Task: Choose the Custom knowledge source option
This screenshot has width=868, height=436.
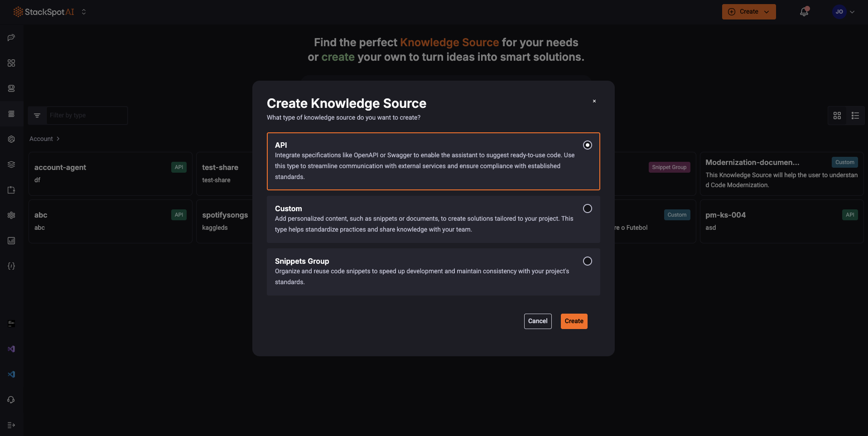Action: click(587, 208)
